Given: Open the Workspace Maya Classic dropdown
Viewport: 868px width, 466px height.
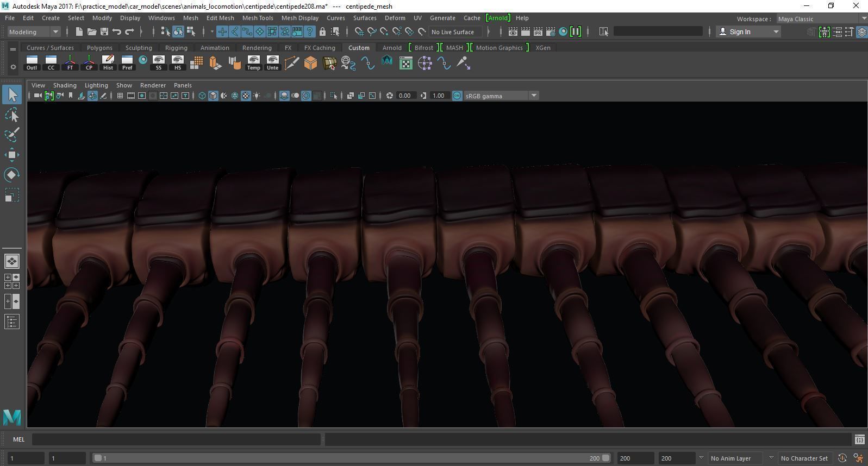Looking at the screenshot, I should pyautogui.click(x=821, y=18).
